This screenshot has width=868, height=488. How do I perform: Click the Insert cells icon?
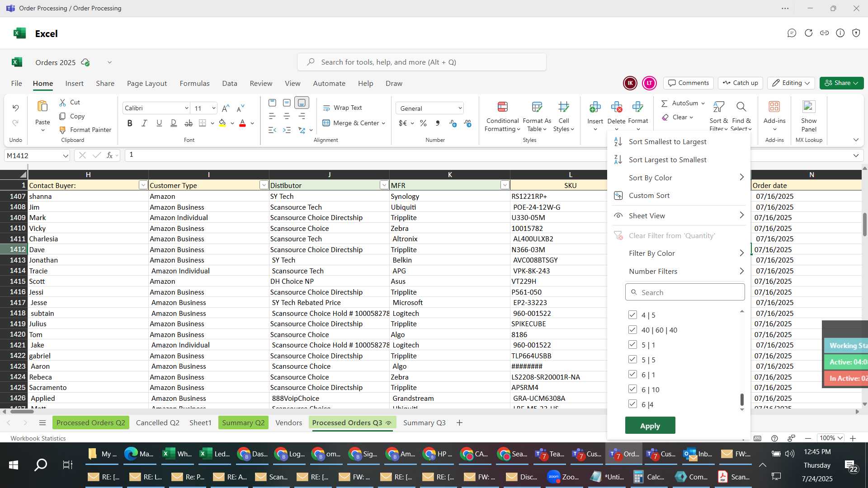595,107
